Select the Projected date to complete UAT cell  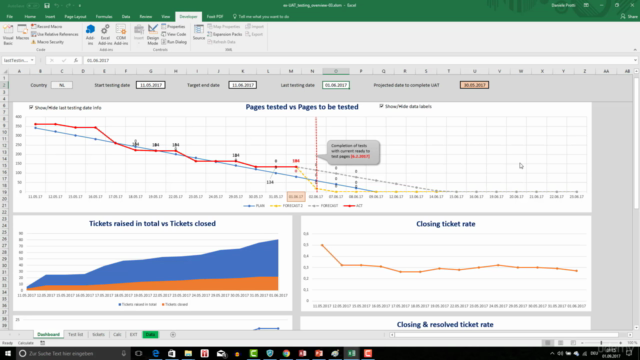[474, 85]
